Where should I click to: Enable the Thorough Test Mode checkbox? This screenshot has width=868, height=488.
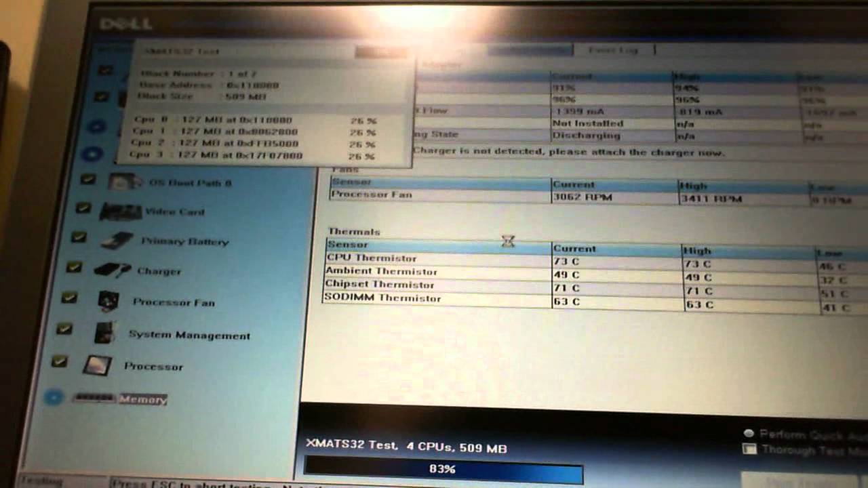point(749,448)
